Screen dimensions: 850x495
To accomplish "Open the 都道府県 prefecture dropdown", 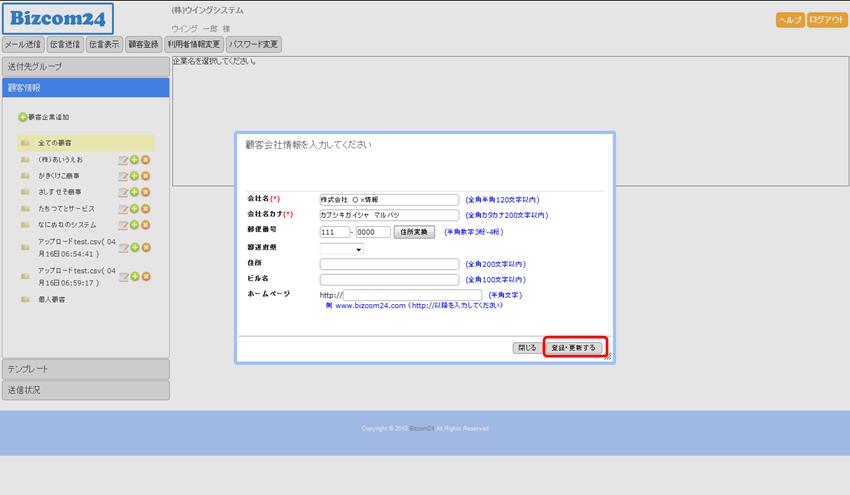I will pyautogui.click(x=342, y=249).
